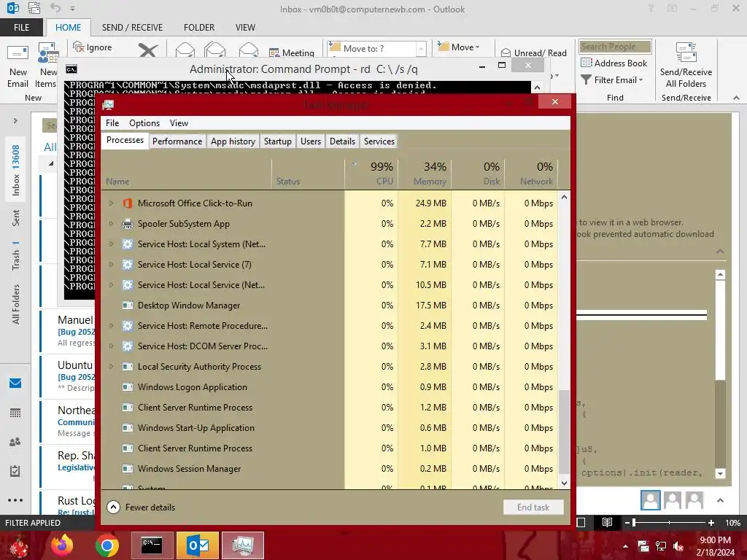Viewport: 747px width, 560px height.
Task: Open Filter Email dropdown in Outlook
Action: [612, 80]
